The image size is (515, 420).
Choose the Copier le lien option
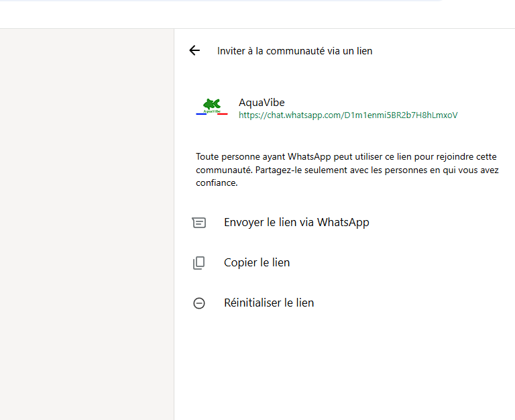257,262
